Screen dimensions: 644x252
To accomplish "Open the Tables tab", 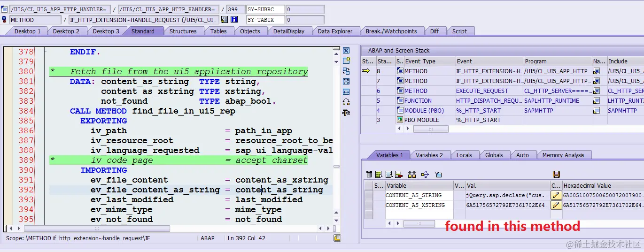I will pyautogui.click(x=218, y=31).
